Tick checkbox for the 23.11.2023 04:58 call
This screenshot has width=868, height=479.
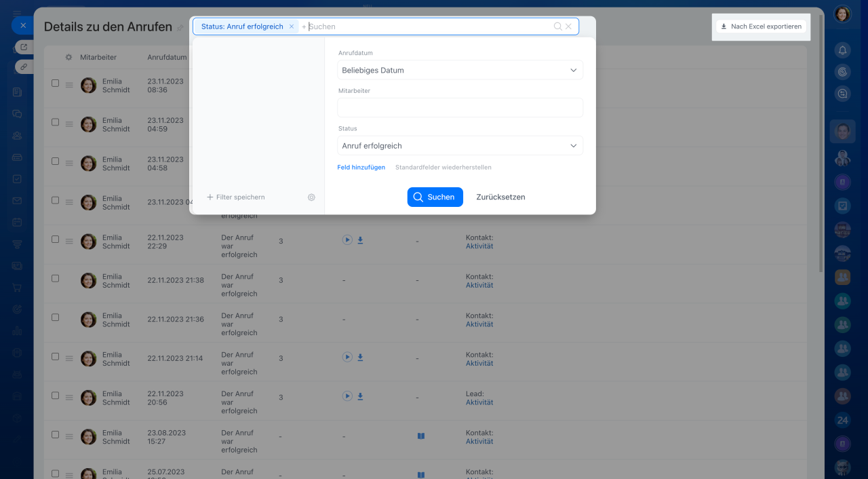[56, 161]
